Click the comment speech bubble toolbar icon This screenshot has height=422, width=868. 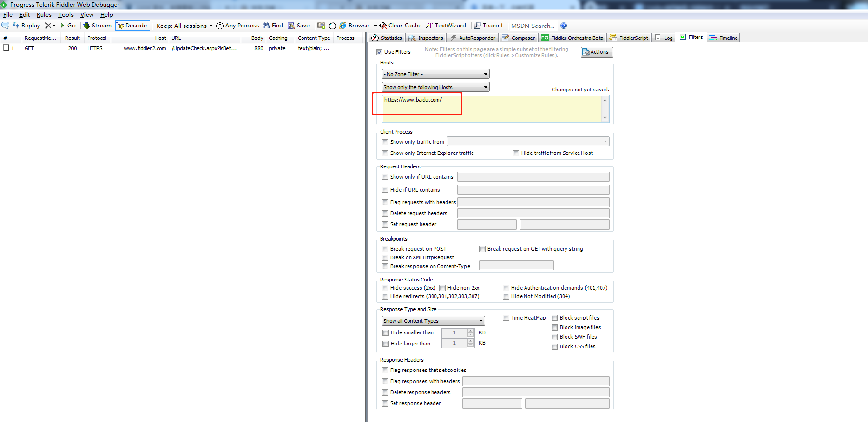point(6,26)
